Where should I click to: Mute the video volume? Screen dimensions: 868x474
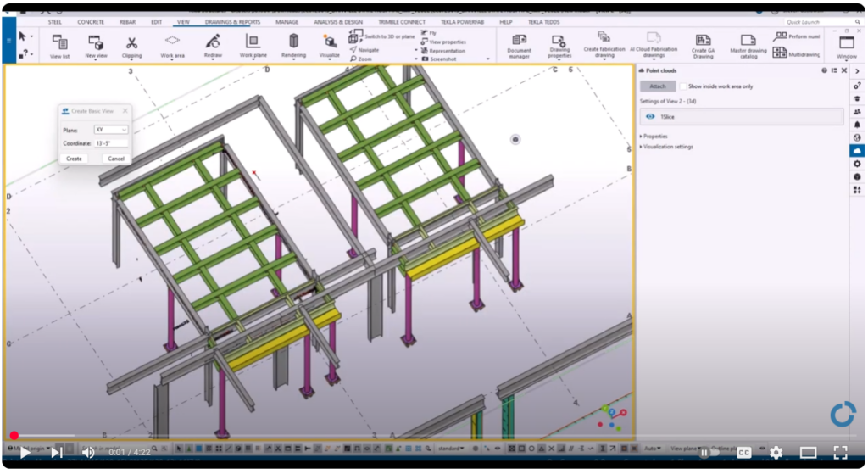point(88,453)
